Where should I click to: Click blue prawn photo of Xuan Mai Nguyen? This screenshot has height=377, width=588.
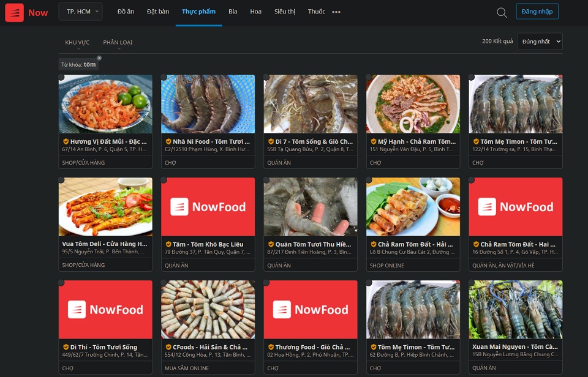pyautogui.click(x=516, y=310)
